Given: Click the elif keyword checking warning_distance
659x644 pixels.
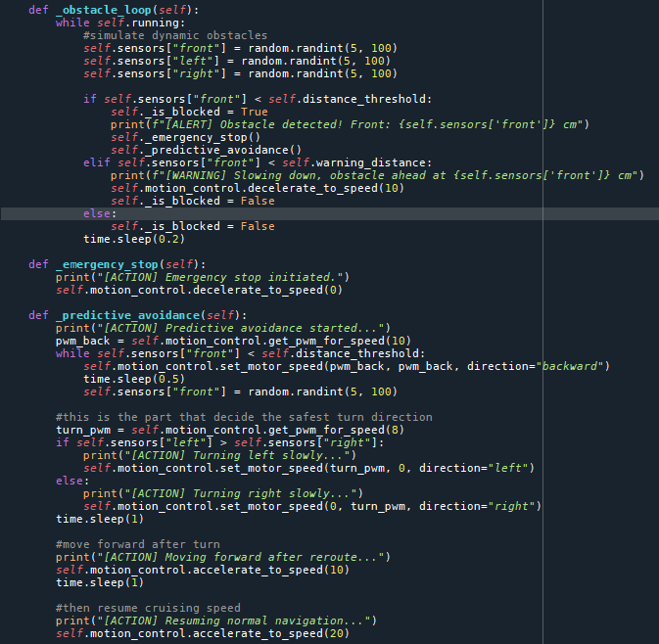Looking at the screenshot, I should click(x=96, y=162).
